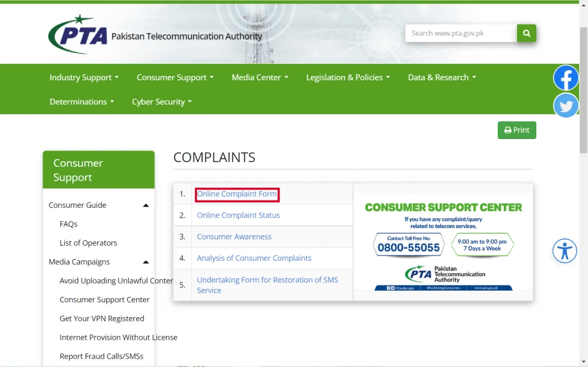Expand the Cyber Security menu
Screen dimensions: 588x367
pos(161,102)
